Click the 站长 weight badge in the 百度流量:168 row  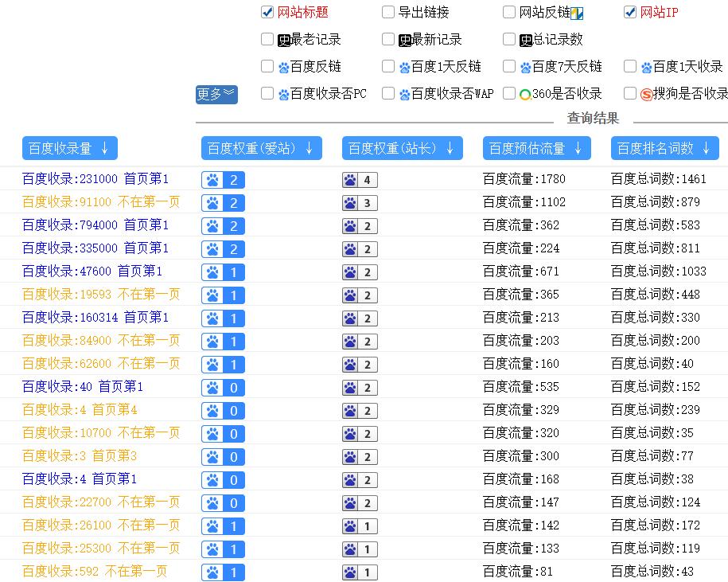tap(360, 480)
